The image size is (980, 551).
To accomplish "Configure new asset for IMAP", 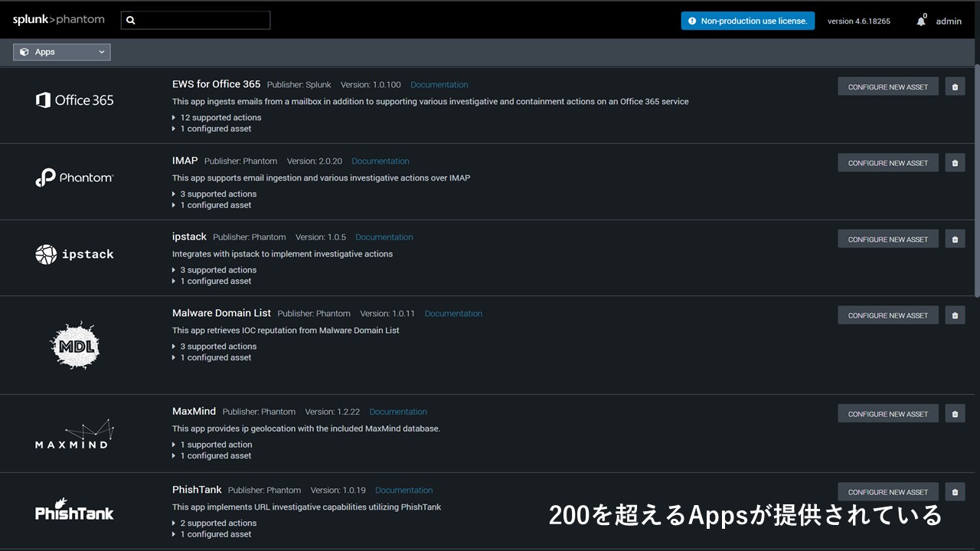I will click(888, 162).
